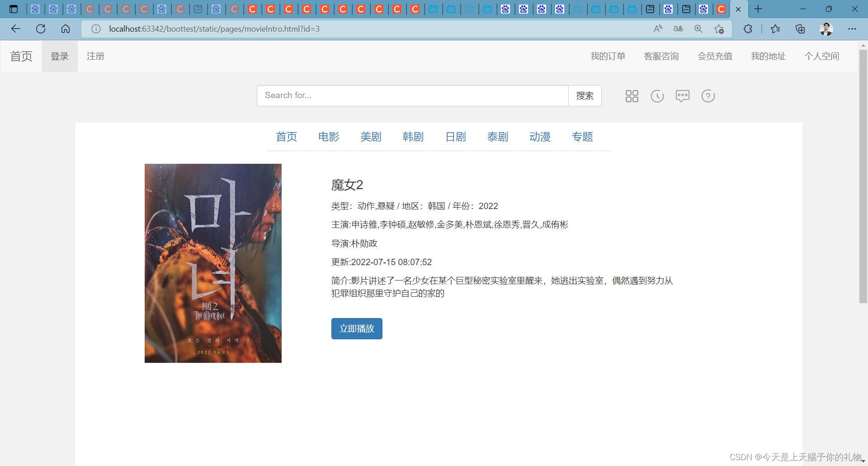868x466 pixels.
Task: Open viewing history via the clock icon
Action: [657, 96]
